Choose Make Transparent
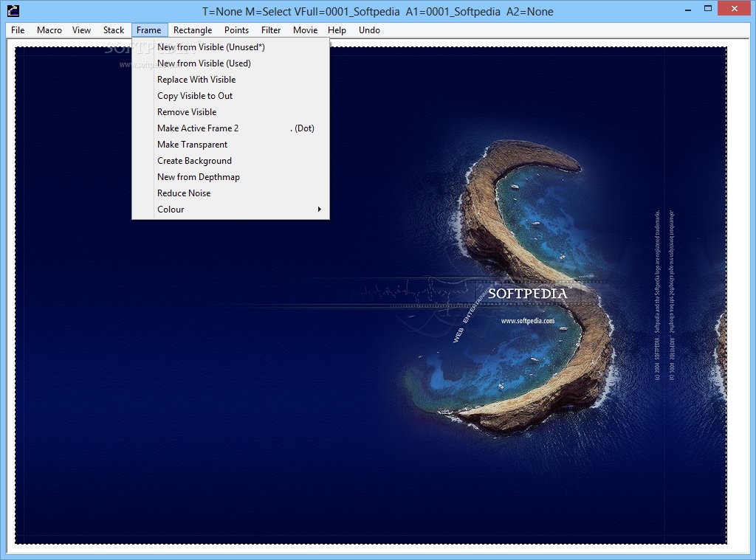Image resolution: width=756 pixels, height=560 pixels. pyautogui.click(x=230, y=145)
